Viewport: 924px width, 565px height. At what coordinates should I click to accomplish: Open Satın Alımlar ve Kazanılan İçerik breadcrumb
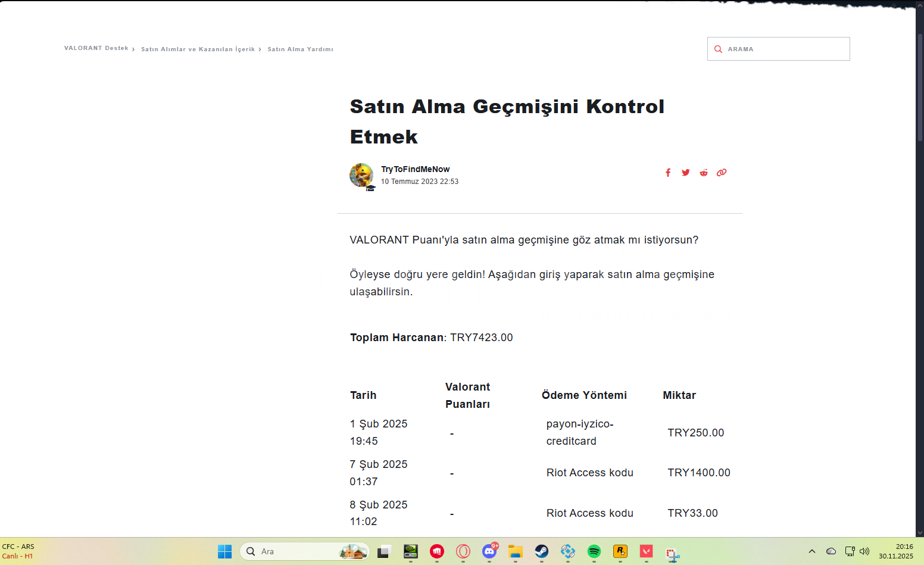click(x=198, y=49)
